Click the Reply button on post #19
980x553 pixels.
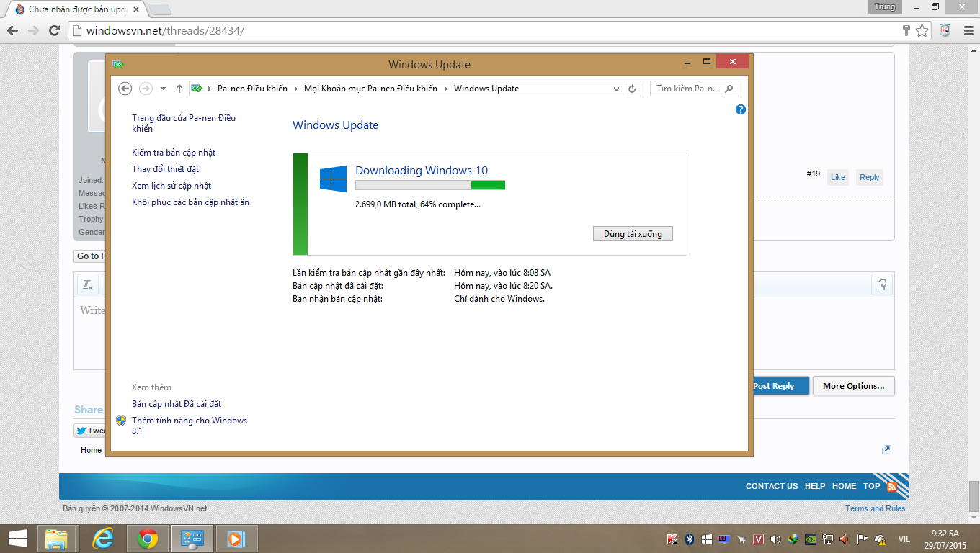pos(869,177)
